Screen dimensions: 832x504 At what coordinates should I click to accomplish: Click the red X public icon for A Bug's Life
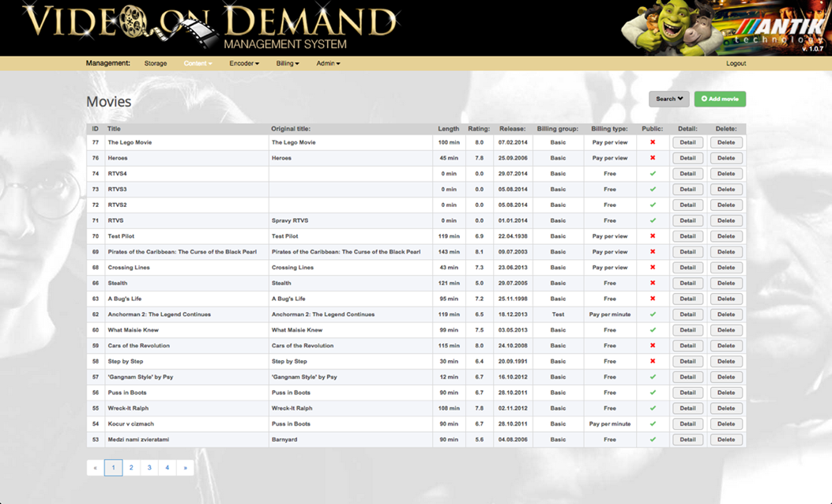pyautogui.click(x=653, y=299)
